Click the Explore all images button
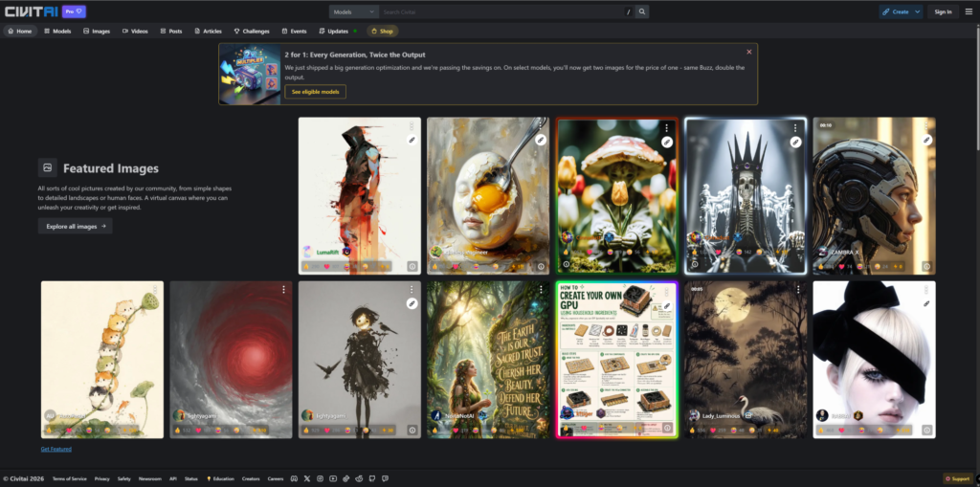 coord(75,227)
